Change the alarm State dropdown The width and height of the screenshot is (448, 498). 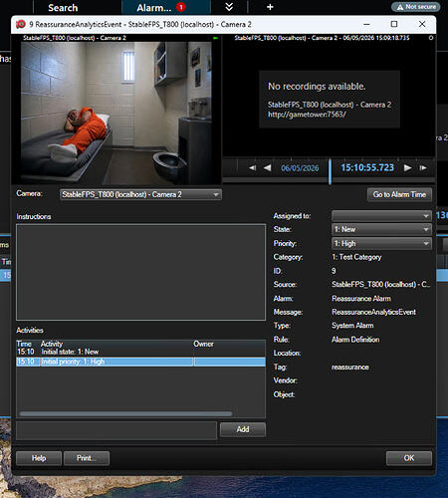pos(381,229)
